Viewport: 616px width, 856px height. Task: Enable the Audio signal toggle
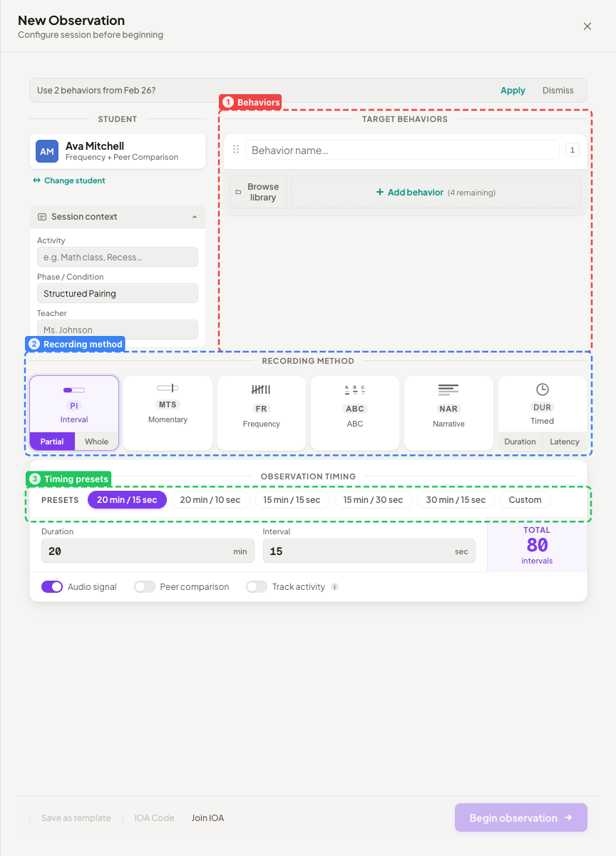click(x=52, y=586)
